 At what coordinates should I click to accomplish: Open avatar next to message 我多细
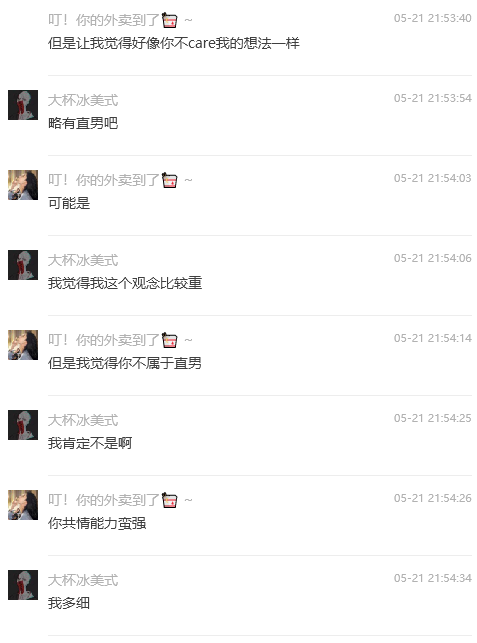(23, 585)
